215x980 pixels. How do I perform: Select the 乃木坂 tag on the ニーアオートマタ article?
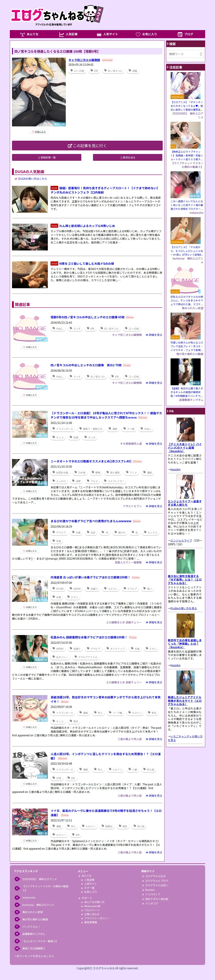coord(80,472)
